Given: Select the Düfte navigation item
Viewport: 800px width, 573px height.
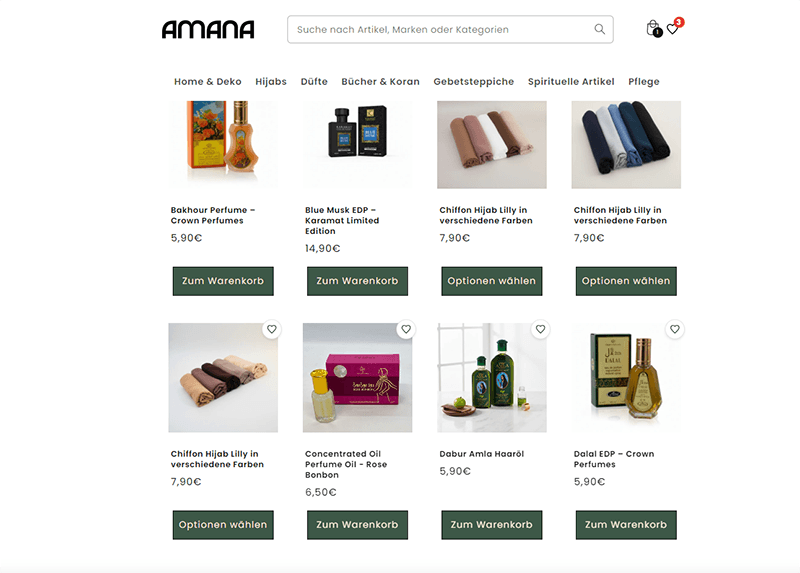Looking at the screenshot, I should click(x=314, y=82).
